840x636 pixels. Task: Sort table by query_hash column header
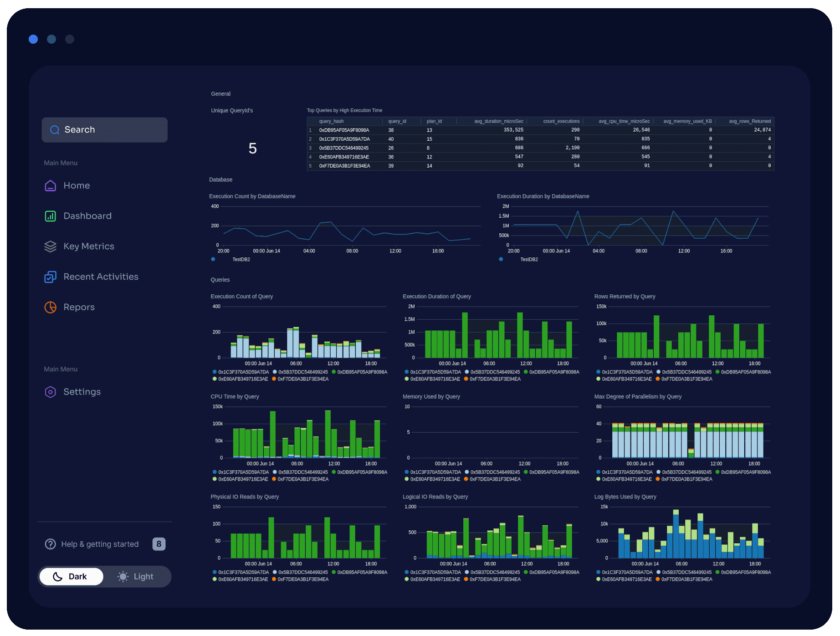pos(331,121)
